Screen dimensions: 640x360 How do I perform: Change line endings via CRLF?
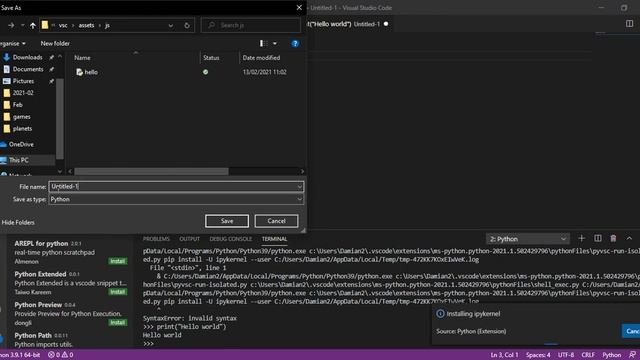click(588, 355)
